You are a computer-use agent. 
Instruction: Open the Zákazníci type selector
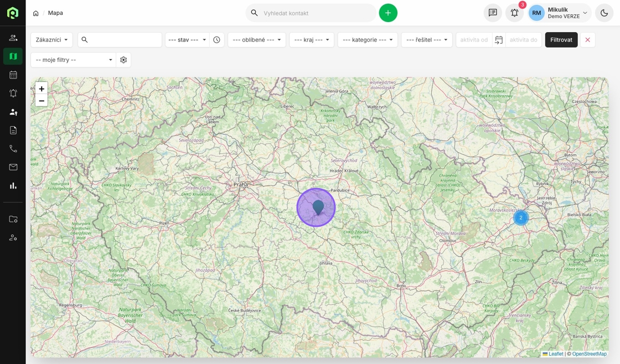[x=51, y=40]
